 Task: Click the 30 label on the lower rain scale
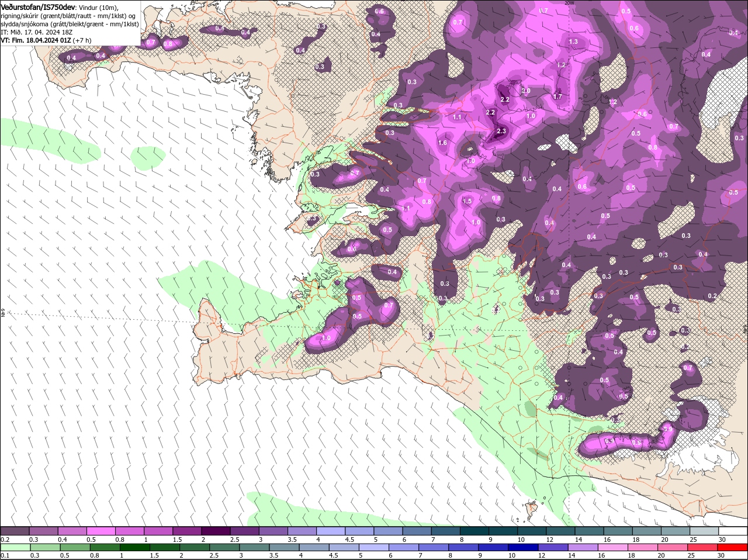pyautogui.click(x=721, y=555)
